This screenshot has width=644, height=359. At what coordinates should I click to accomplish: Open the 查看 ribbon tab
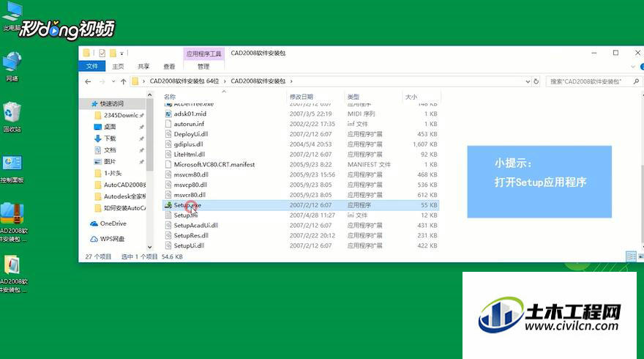pyautogui.click(x=169, y=66)
